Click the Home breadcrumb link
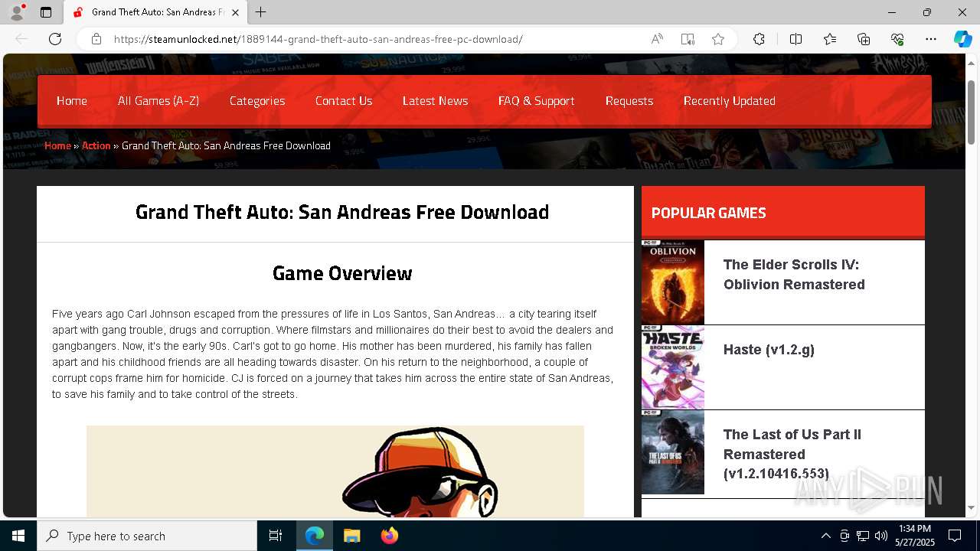The width and height of the screenshot is (980, 551). tap(57, 145)
